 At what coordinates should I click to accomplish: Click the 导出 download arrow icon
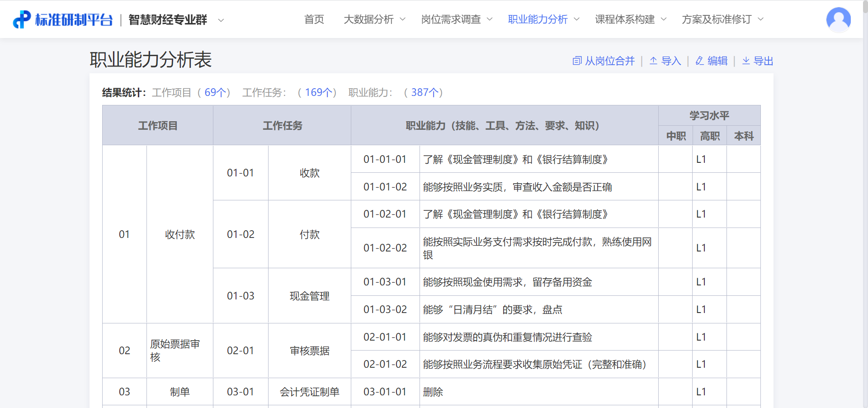coord(746,61)
